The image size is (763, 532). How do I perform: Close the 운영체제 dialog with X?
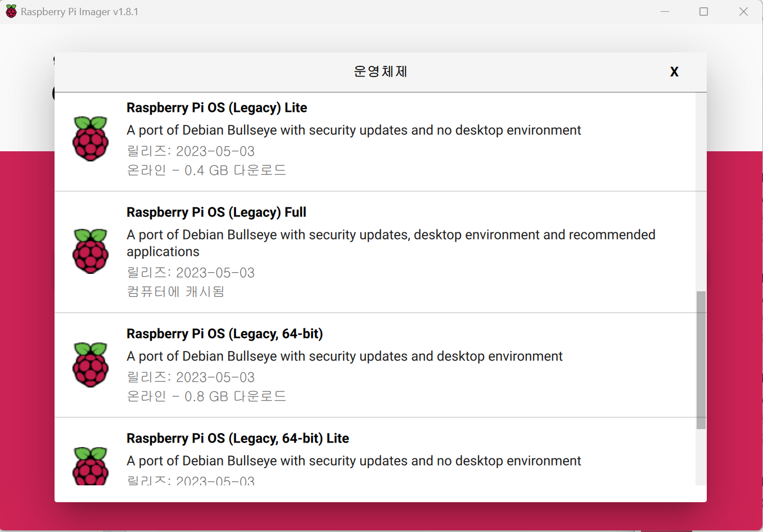click(674, 72)
